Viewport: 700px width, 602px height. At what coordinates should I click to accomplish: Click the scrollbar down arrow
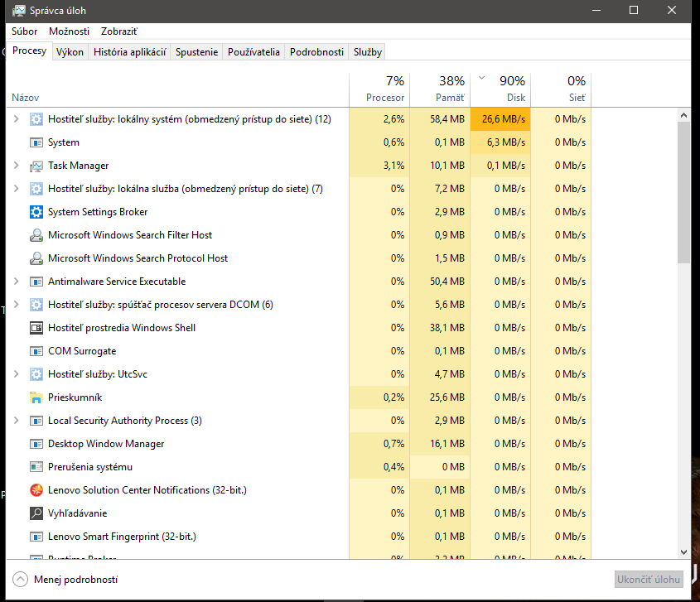coord(683,552)
